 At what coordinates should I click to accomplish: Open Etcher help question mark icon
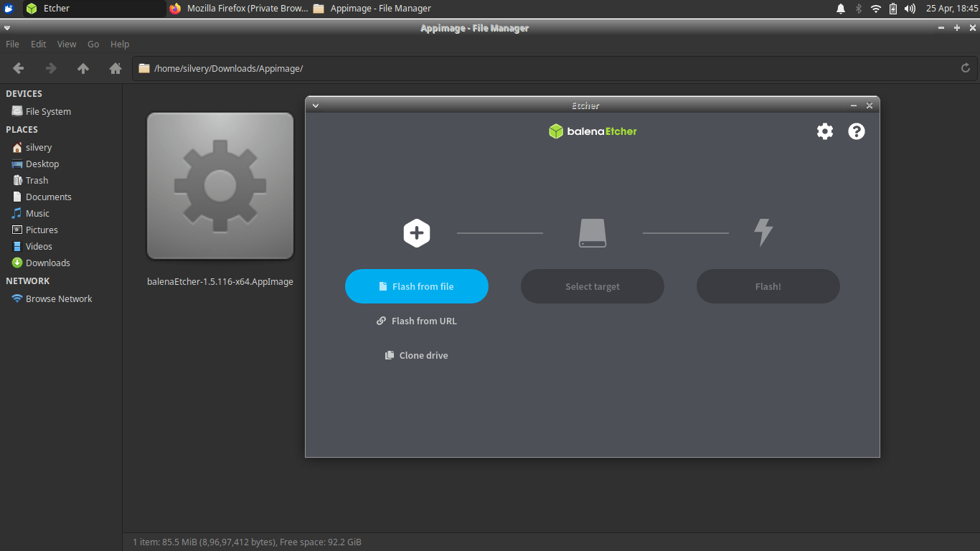click(x=857, y=131)
